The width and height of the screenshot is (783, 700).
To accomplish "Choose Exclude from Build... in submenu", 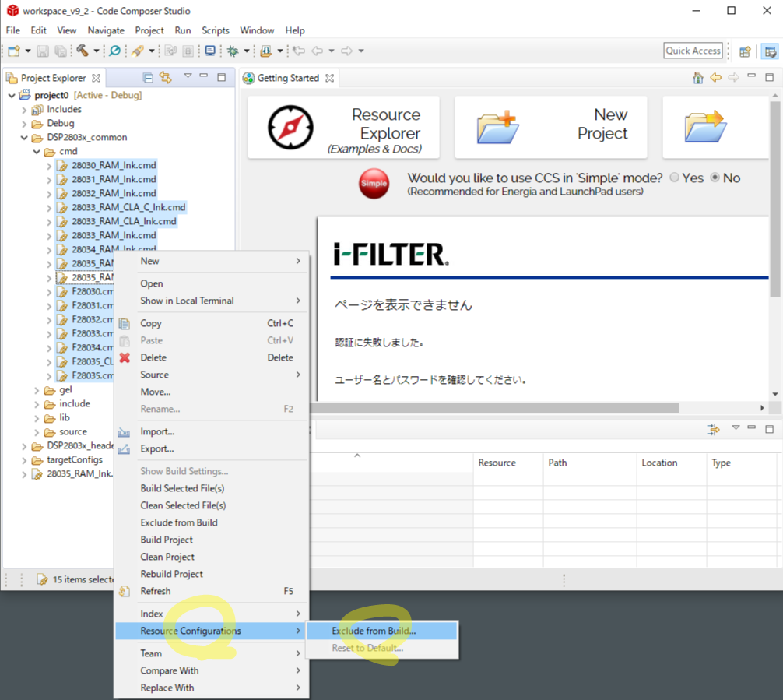I will 374,631.
